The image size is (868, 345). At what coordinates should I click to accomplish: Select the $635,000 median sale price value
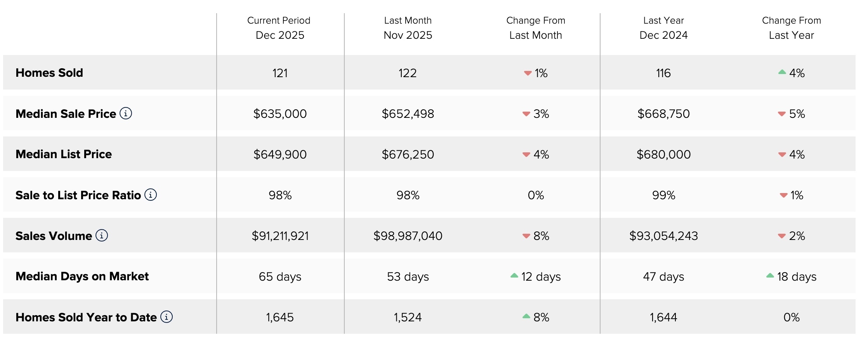click(x=280, y=114)
